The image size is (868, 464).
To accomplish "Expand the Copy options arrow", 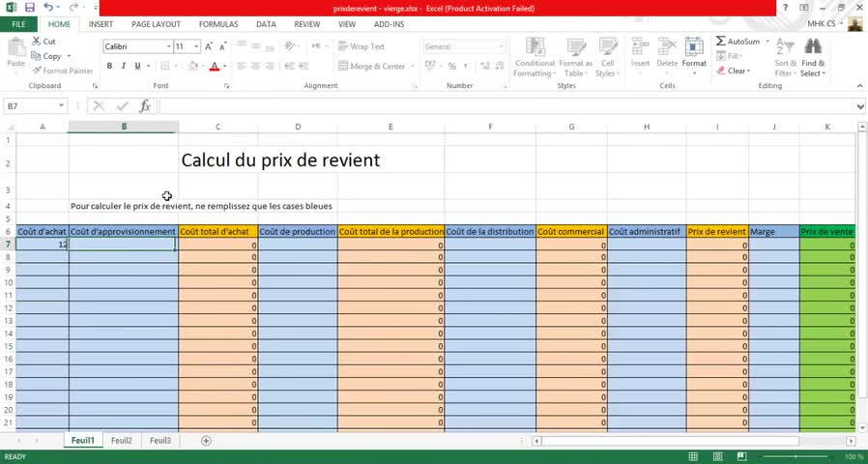I will 70,56.
